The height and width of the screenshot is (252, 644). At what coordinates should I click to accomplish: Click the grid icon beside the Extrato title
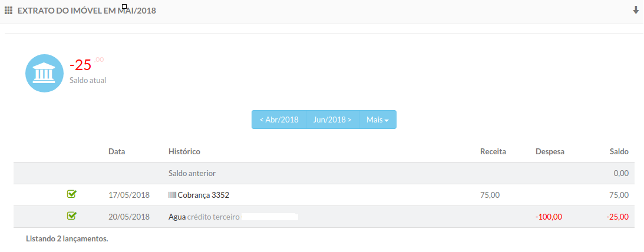pos(8,11)
